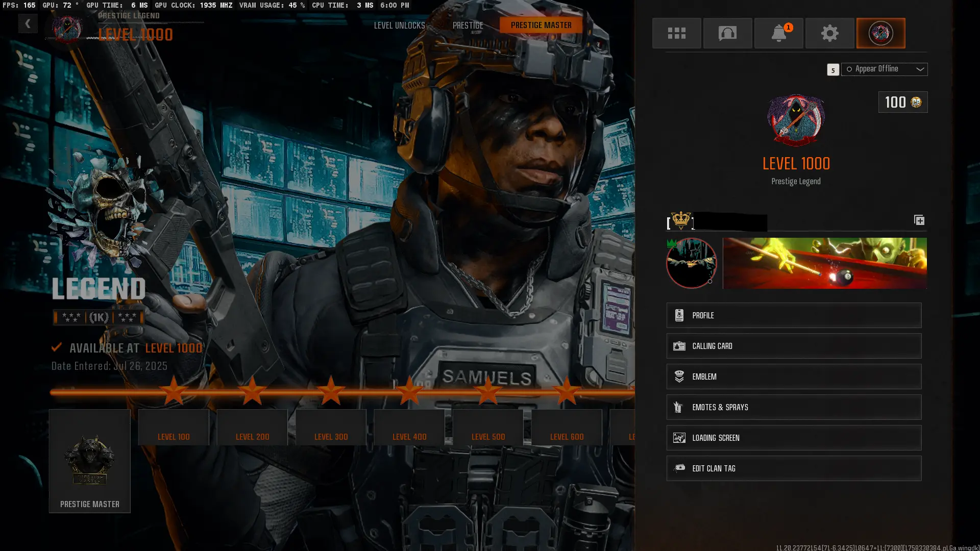
Task: Open the Profile menu option
Action: pos(794,315)
